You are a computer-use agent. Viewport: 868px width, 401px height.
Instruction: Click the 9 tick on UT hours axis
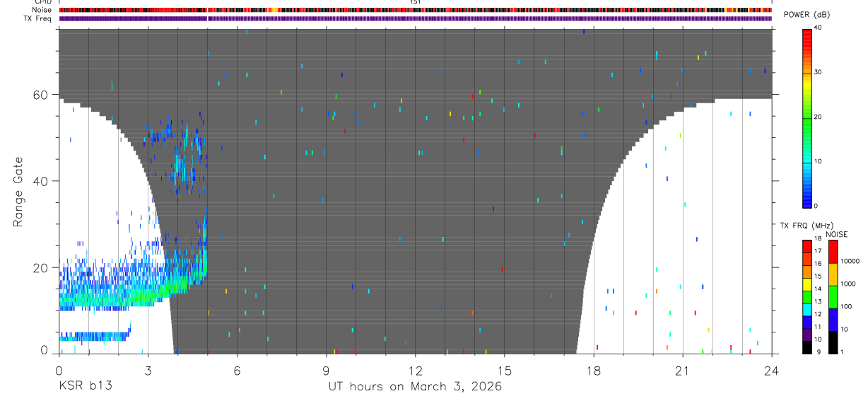[326, 370]
